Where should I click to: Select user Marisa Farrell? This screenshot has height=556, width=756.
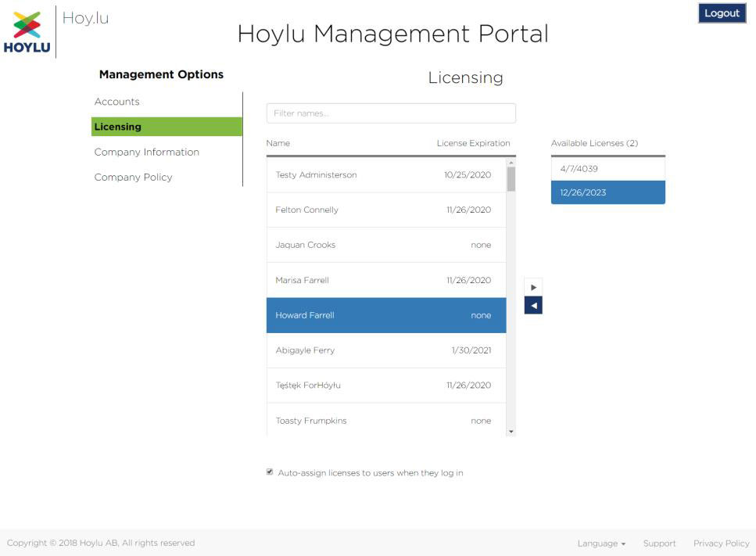click(386, 280)
